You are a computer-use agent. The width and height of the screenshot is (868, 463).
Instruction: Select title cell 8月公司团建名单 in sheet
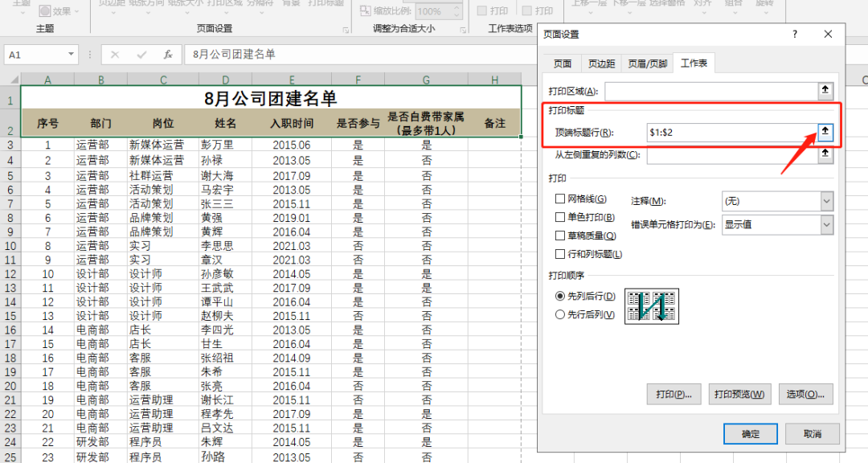[271, 98]
